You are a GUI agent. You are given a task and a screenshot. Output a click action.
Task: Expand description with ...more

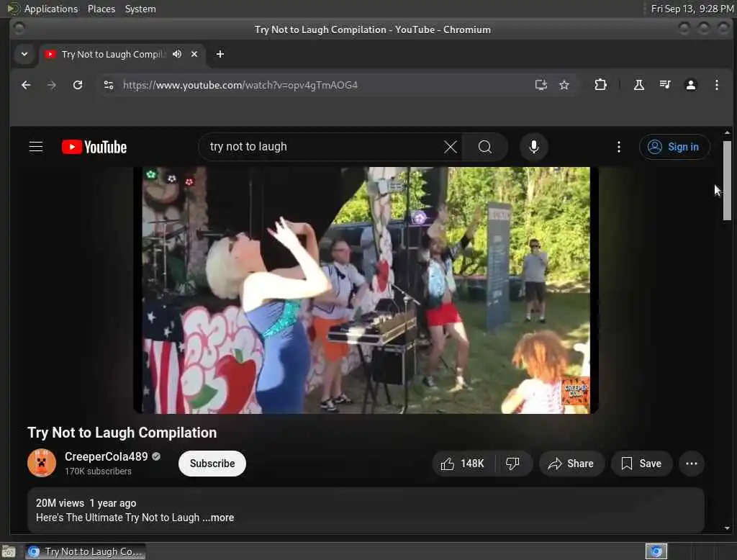pos(219,518)
